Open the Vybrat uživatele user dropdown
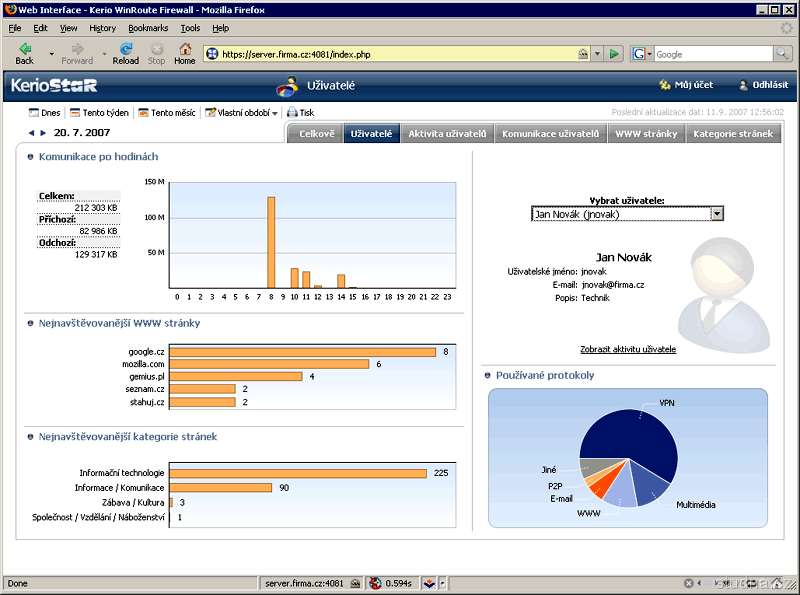 (x=716, y=214)
